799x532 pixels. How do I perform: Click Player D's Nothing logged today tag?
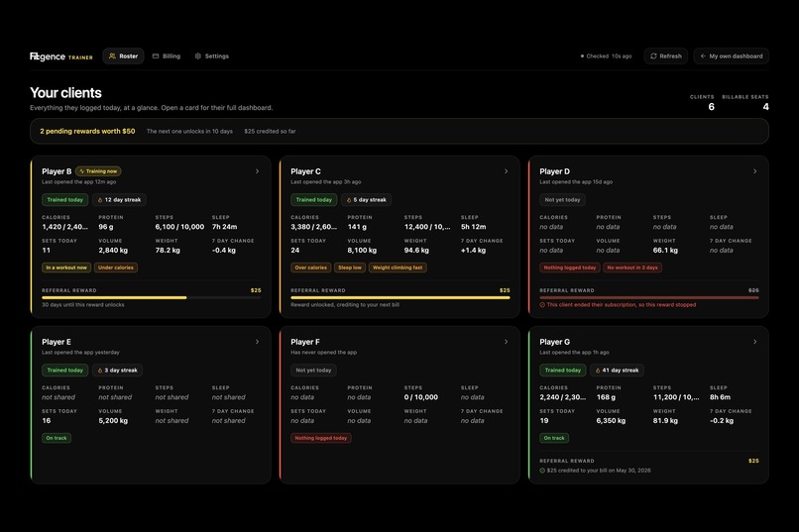pyautogui.click(x=570, y=267)
